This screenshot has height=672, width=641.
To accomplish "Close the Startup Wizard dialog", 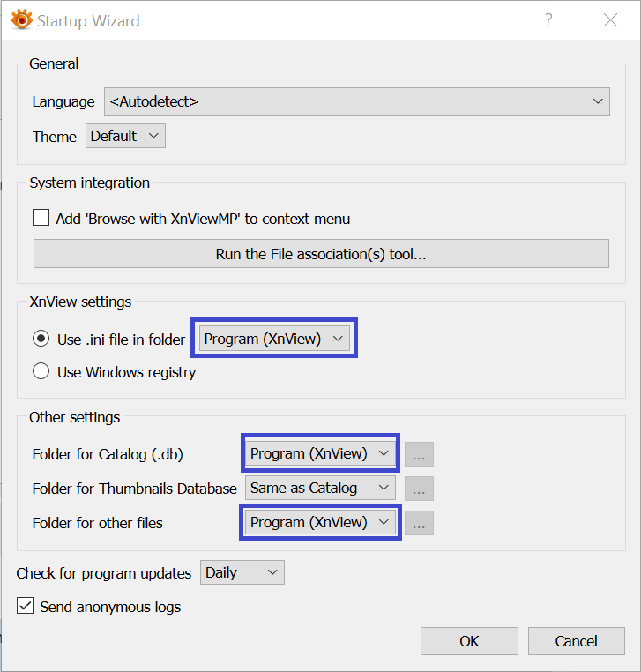I will [609, 20].
